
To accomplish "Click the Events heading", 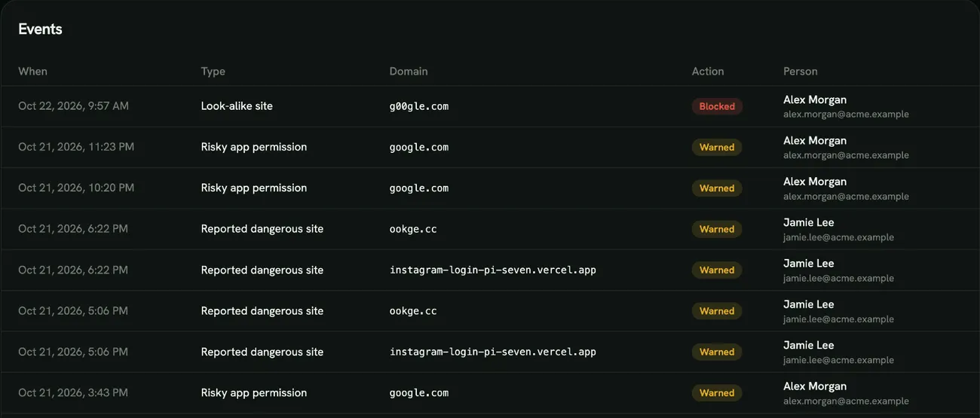I will tap(40, 29).
